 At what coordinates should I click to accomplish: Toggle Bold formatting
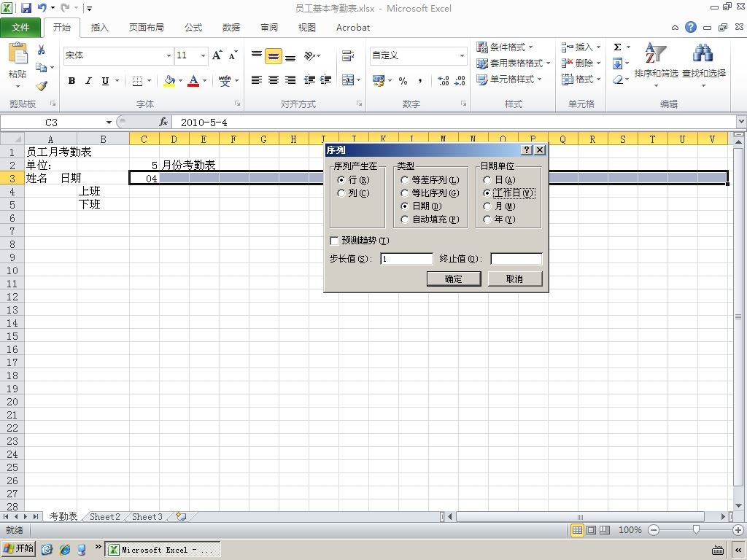71,80
